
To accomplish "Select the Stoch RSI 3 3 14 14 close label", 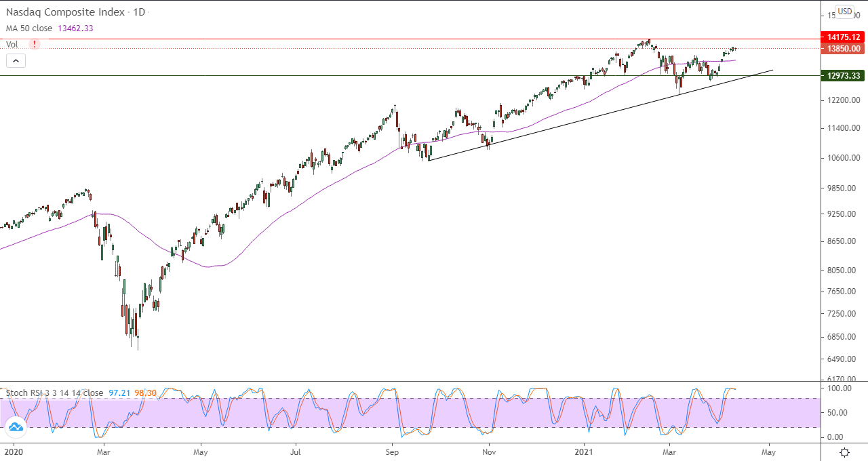I will [x=55, y=393].
